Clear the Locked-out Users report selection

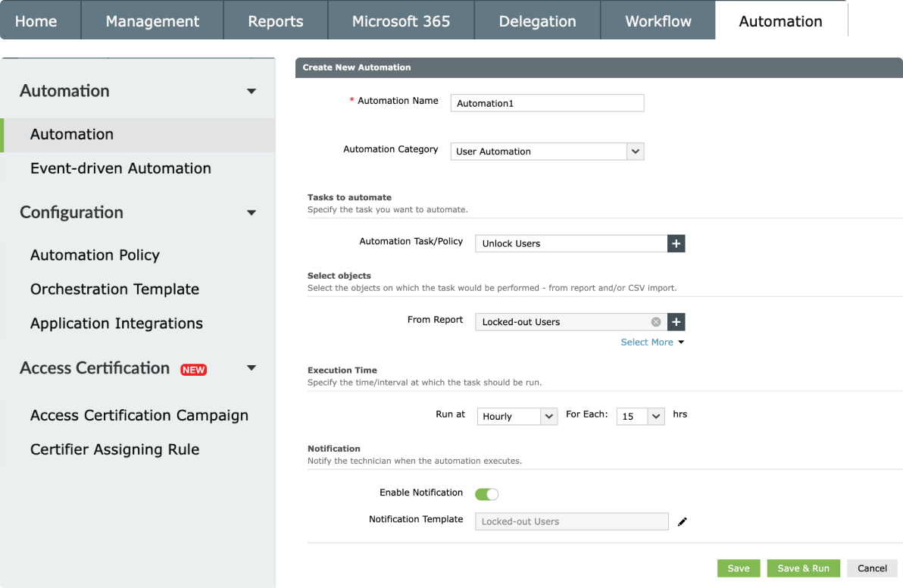[x=656, y=322]
